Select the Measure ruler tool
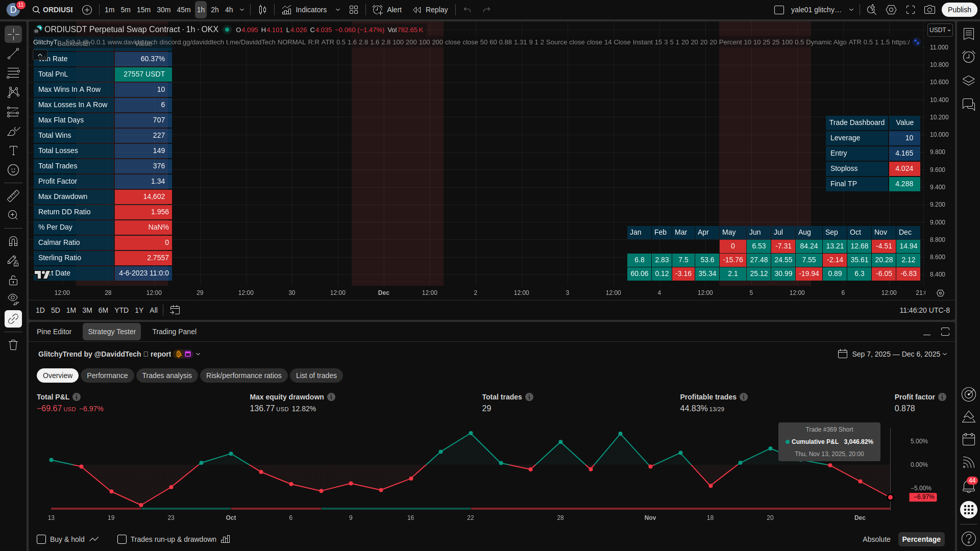The height and width of the screenshot is (551, 980). pyautogui.click(x=13, y=196)
